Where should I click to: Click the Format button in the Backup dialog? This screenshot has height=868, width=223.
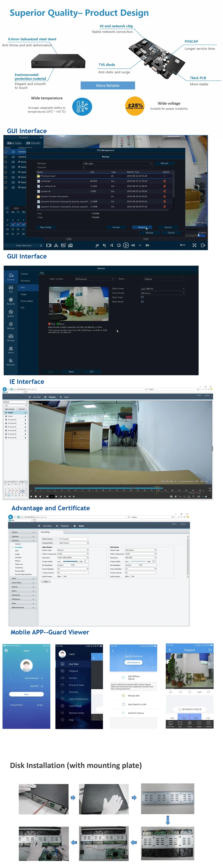[116, 227]
